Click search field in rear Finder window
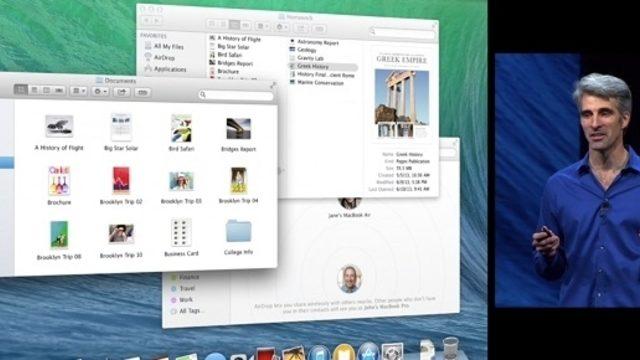 point(402,32)
